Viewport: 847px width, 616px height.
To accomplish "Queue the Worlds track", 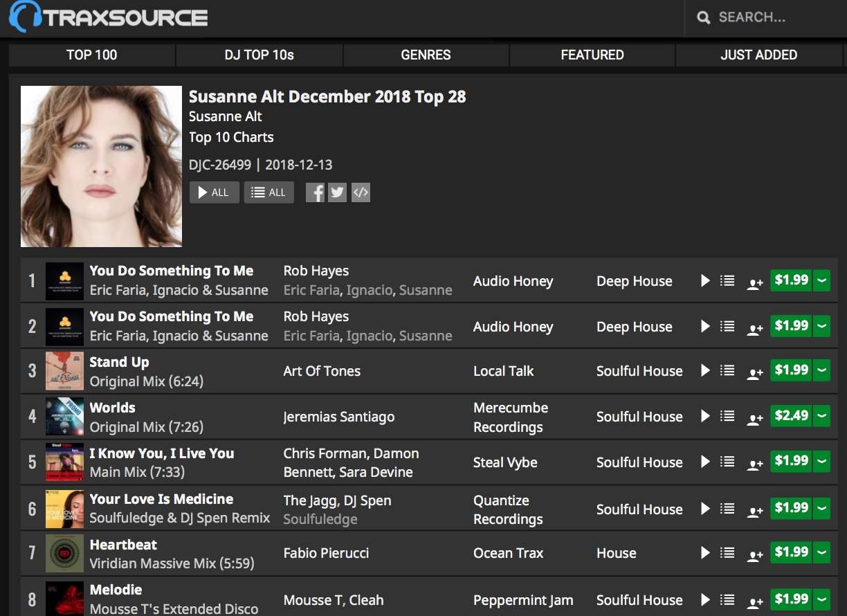I will pyautogui.click(x=727, y=416).
